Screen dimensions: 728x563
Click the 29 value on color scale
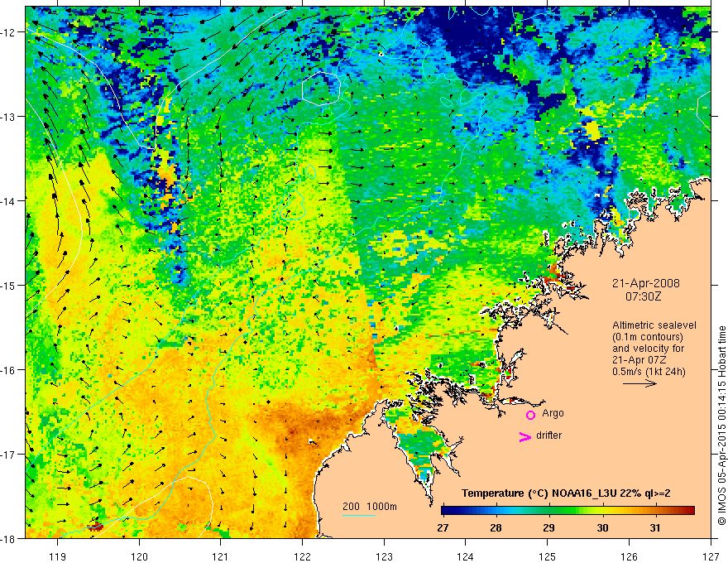548,528
